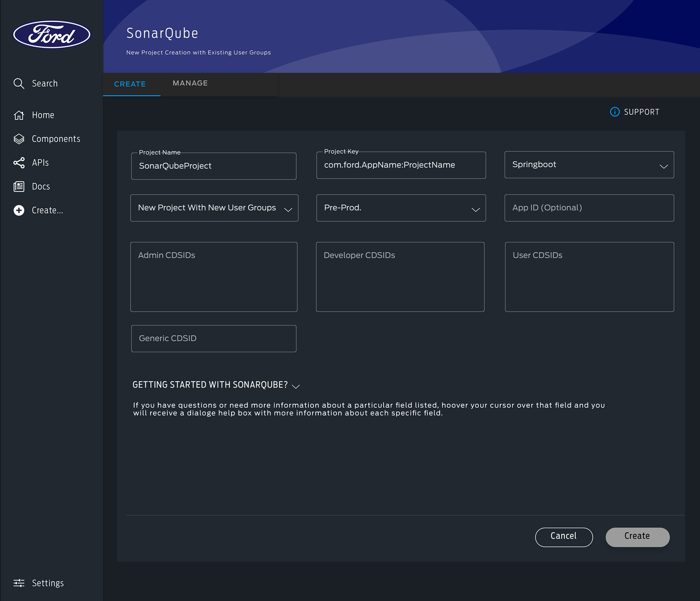The image size is (700, 601).
Task: Switch to the MANAGE tab
Action: click(190, 83)
